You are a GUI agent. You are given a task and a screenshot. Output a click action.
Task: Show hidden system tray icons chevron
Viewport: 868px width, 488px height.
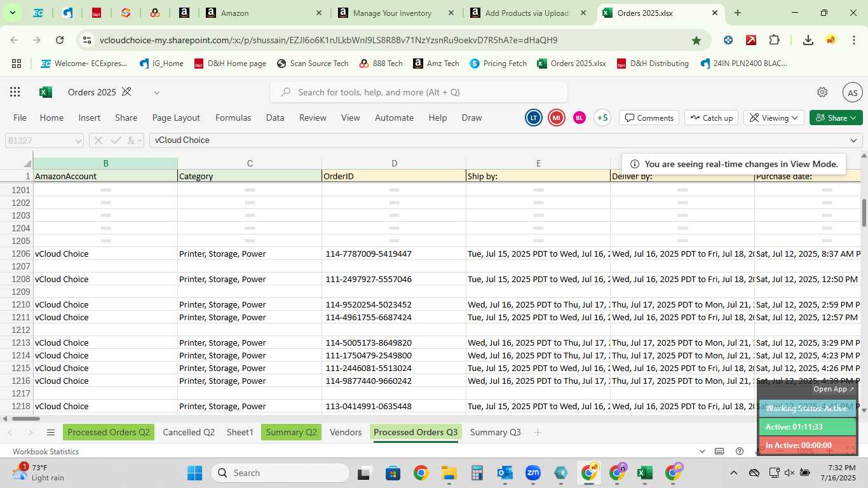(733, 473)
